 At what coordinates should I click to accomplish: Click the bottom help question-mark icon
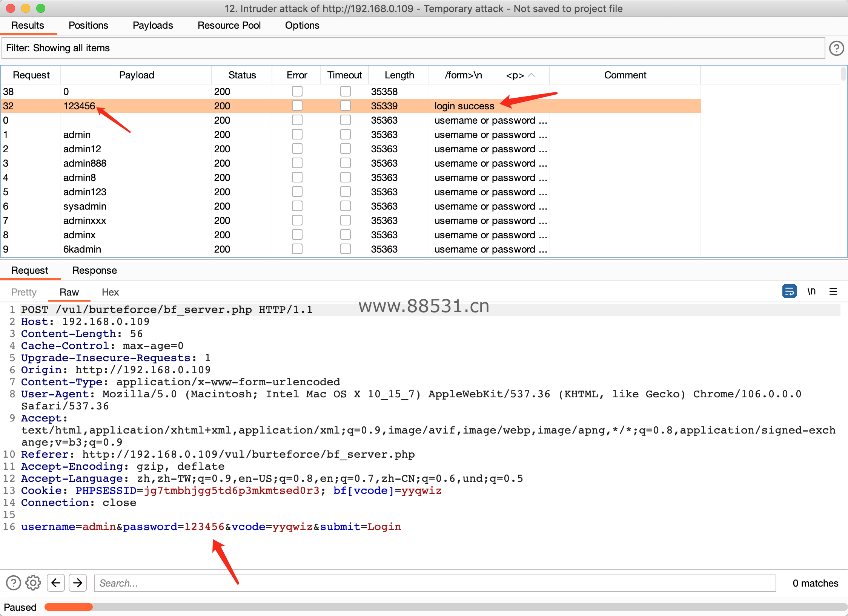tap(14, 583)
